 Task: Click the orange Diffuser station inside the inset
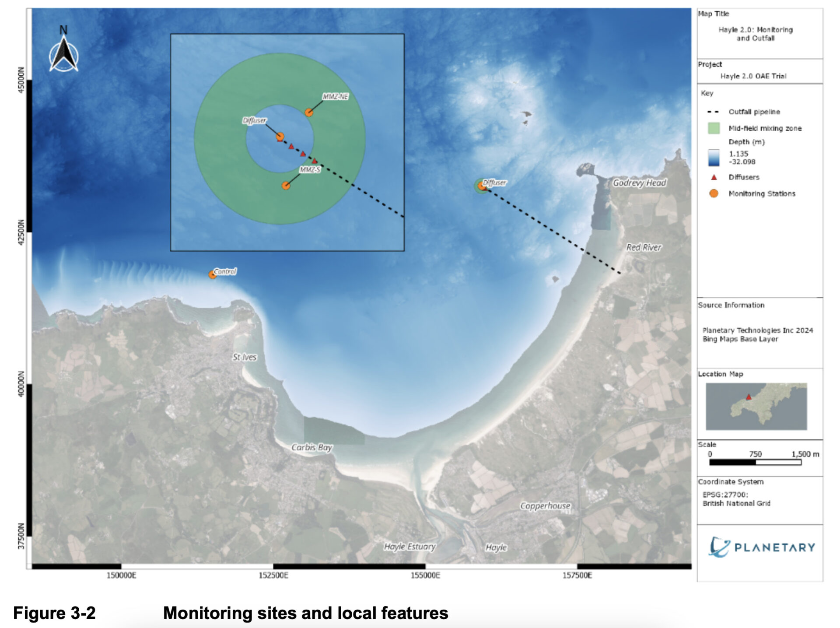pos(280,137)
